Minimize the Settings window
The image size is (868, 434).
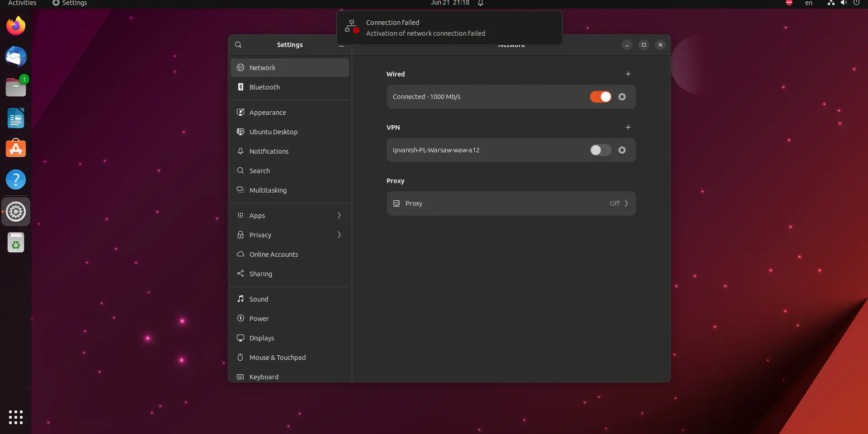click(627, 45)
